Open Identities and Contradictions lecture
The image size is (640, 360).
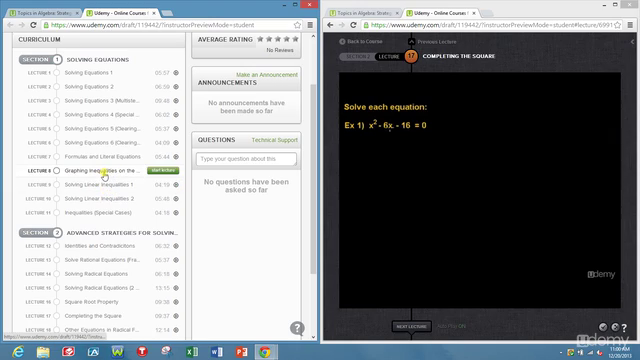click(100, 246)
